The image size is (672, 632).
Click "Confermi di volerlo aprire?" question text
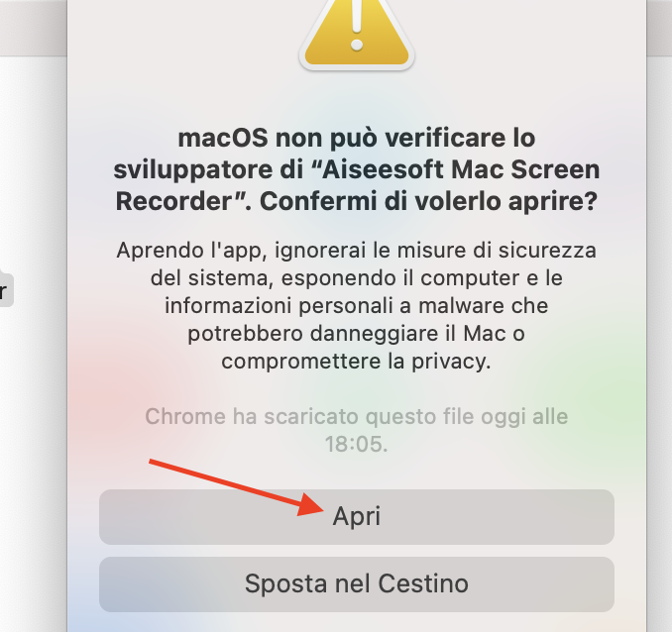[x=428, y=201]
